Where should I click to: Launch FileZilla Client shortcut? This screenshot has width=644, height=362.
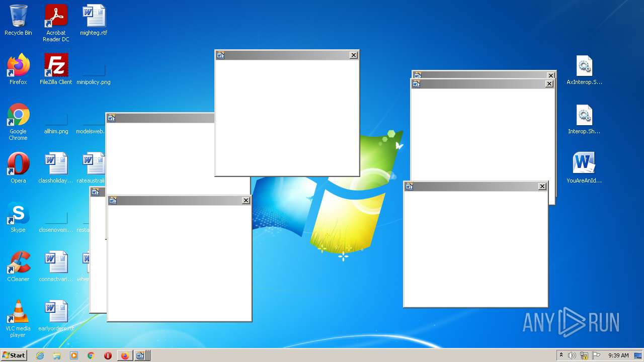click(x=56, y=69)
